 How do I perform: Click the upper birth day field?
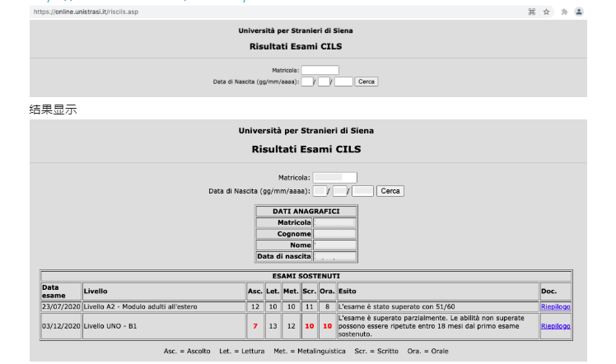(x=307, y=82)
